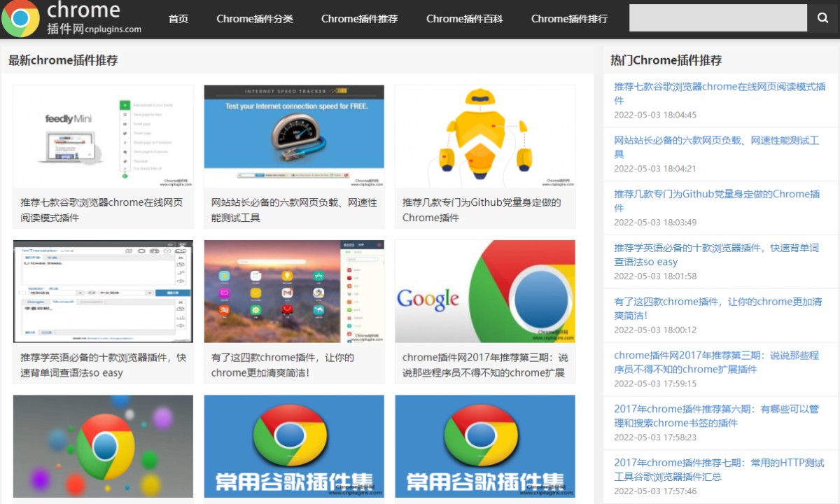The height and width of the screenshot is (504, 840).
Task: Select Chrome插件排行 in the navigation bar
Action: (x=570, y=19)
